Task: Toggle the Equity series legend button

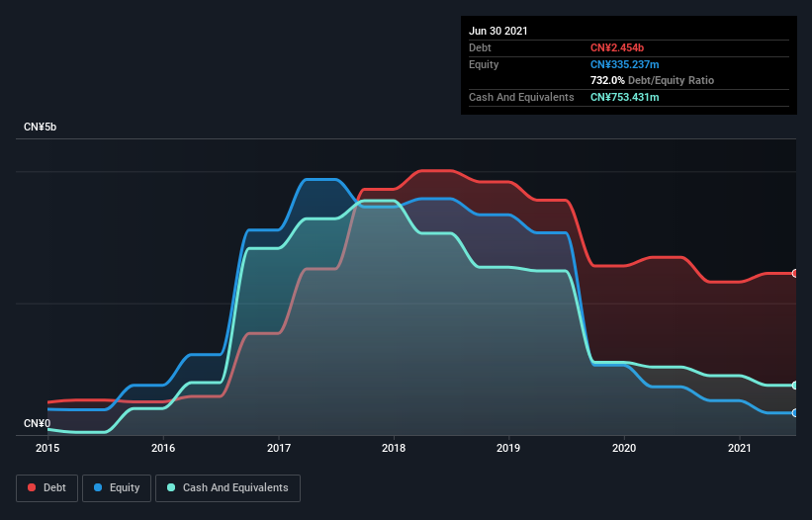Action: [x=117, y=488]
